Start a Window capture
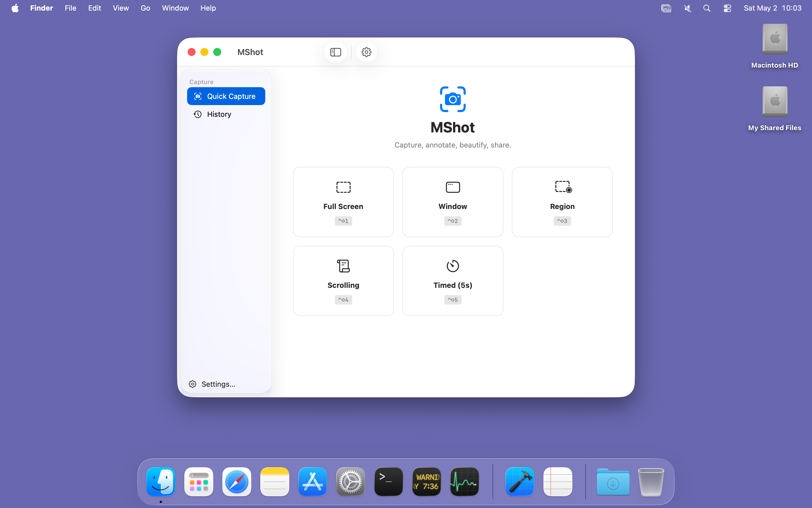 452,202
